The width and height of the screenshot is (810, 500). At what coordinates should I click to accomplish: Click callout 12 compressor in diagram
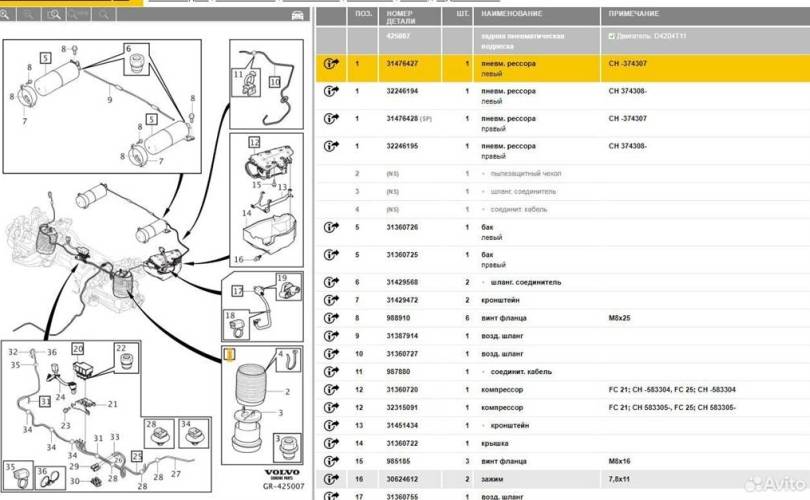click(x=254, y=143)
